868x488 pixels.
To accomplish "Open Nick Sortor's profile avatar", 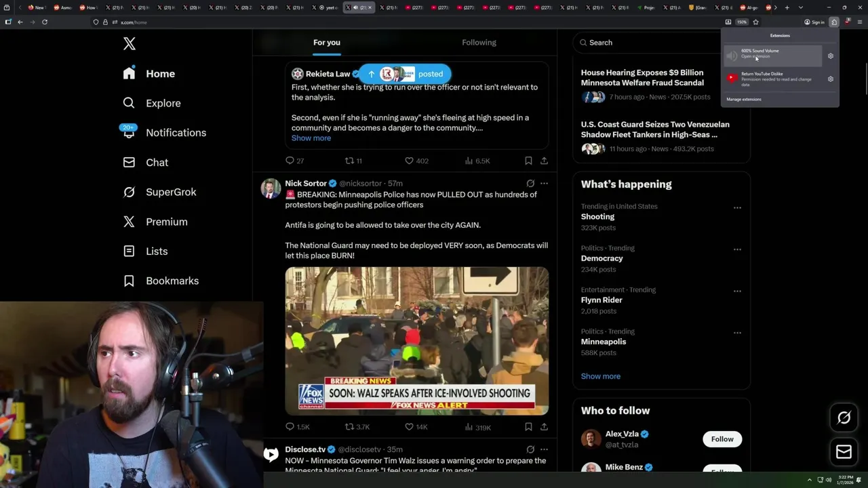I will [271, 188].
